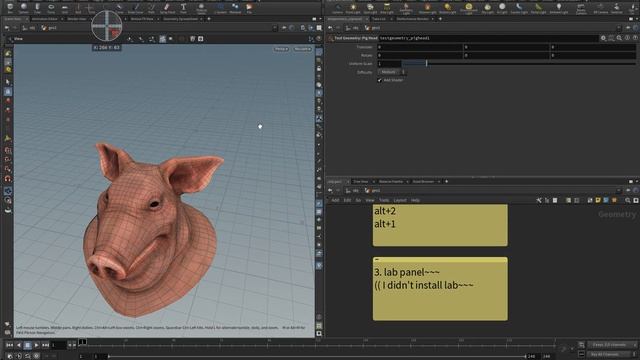Screen dimensions: 640x360
Task: Jump to the last frame
Action: pyautogui.click(x=46, y=345)
